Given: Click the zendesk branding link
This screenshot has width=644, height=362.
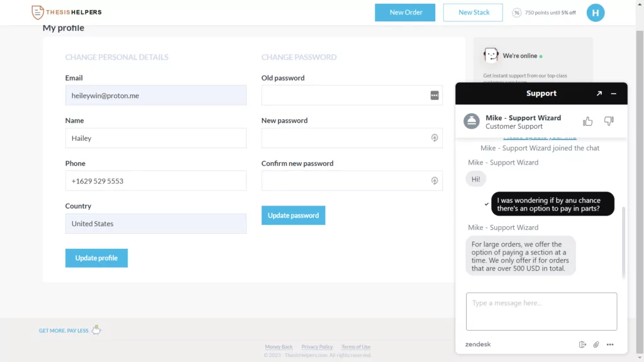Looking at the screenshot, I should (x=478, y=344).
